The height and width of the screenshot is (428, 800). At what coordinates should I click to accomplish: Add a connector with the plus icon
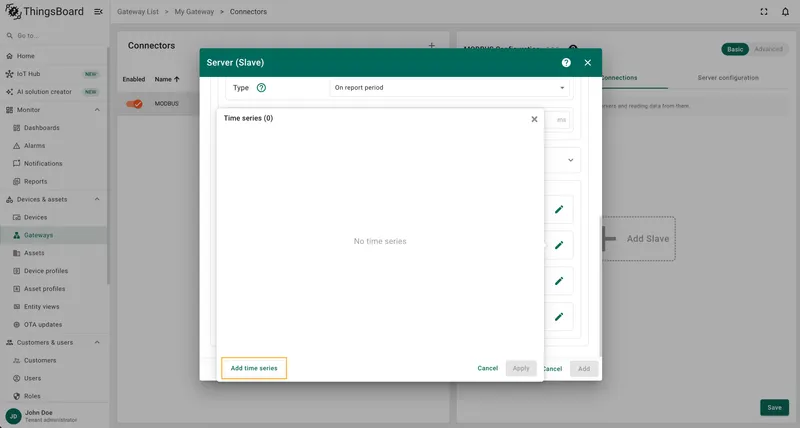pyautogui.click(x=432, y=45)
